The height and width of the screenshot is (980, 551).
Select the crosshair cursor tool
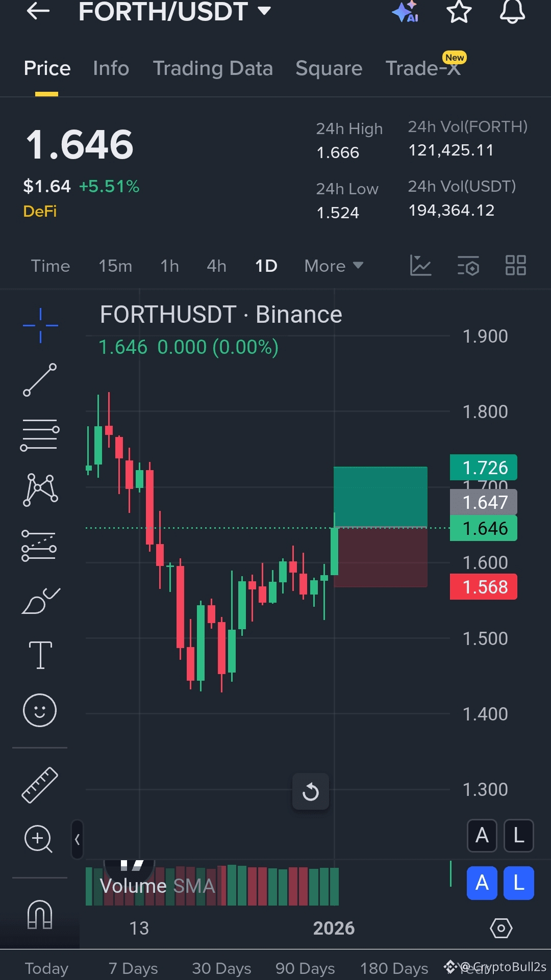coord(40,325)
